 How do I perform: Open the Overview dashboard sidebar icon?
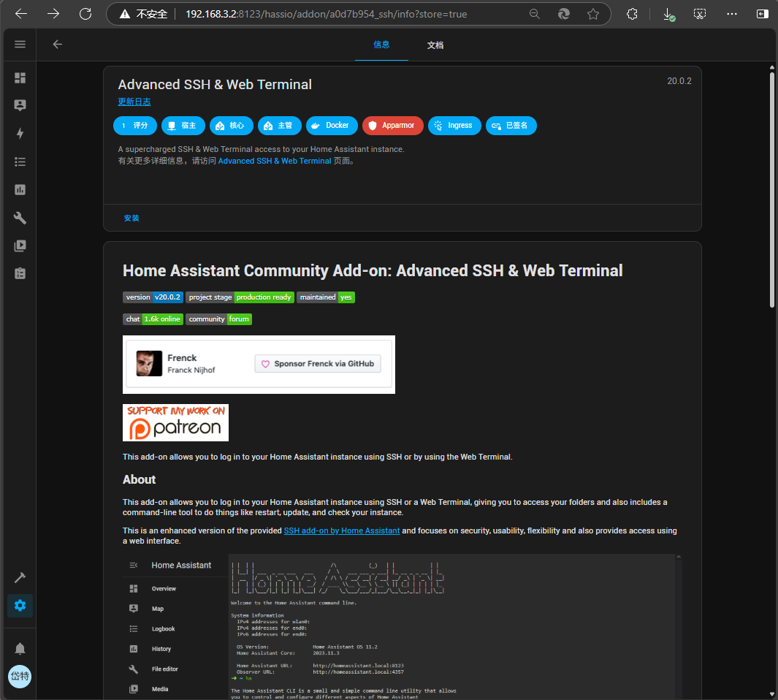click(x=20, y=77)
